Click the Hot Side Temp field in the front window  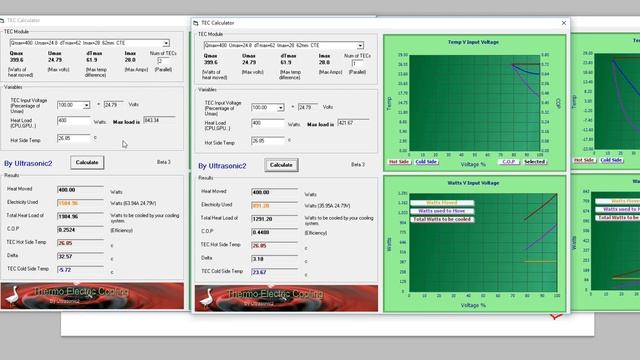[268, 141]
